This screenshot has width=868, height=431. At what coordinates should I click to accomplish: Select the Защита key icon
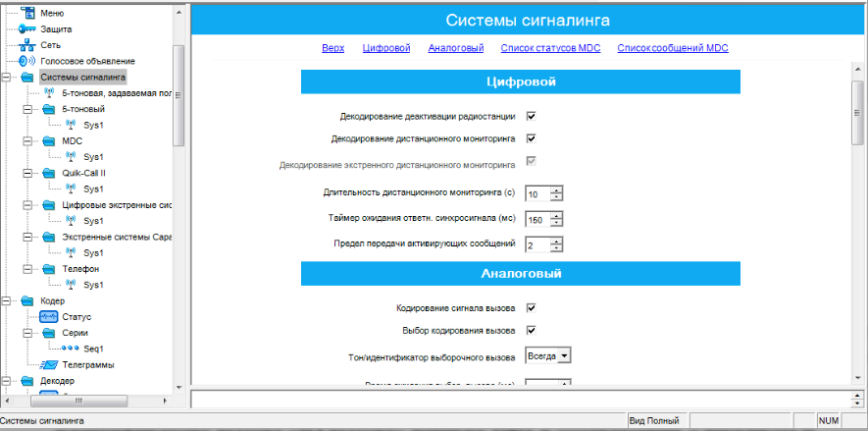(x=27, y=28)
